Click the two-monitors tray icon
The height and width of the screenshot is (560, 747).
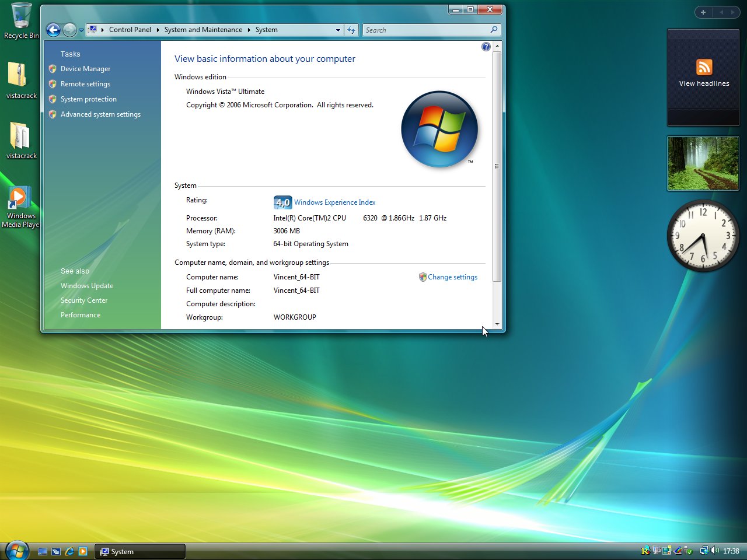click(x=657, y=551)
